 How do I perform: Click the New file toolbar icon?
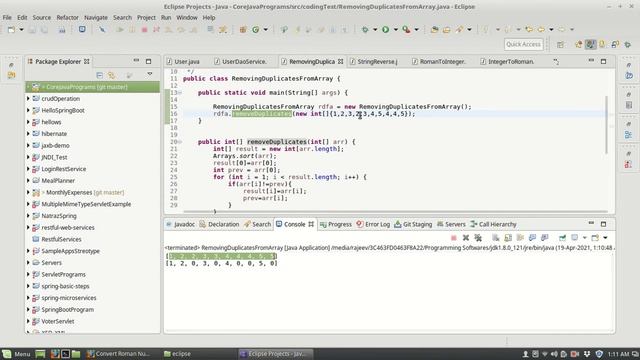(x=11, y=29)
